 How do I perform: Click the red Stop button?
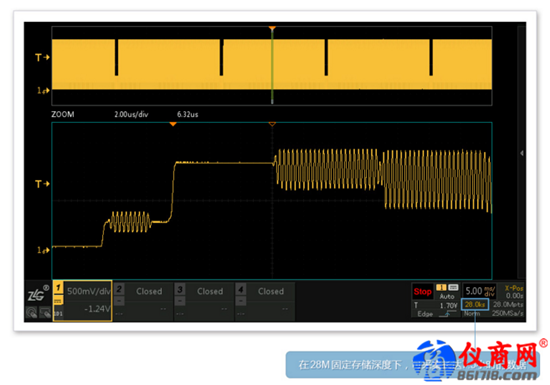coord(423,291)
